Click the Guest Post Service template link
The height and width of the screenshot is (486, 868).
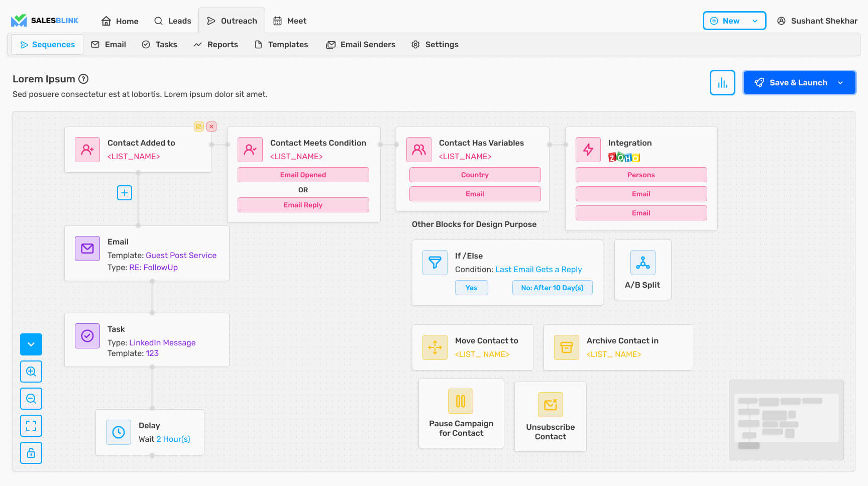point(181,255)
